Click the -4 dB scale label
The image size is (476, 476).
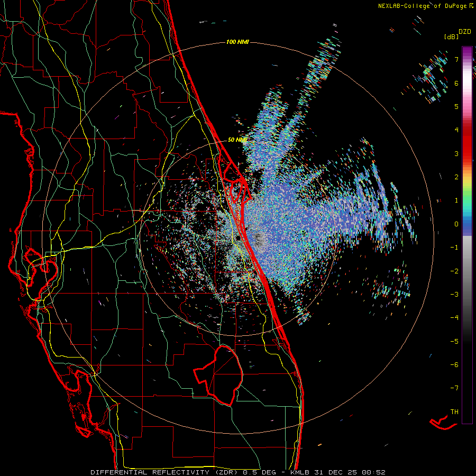(x=454, y=318)
